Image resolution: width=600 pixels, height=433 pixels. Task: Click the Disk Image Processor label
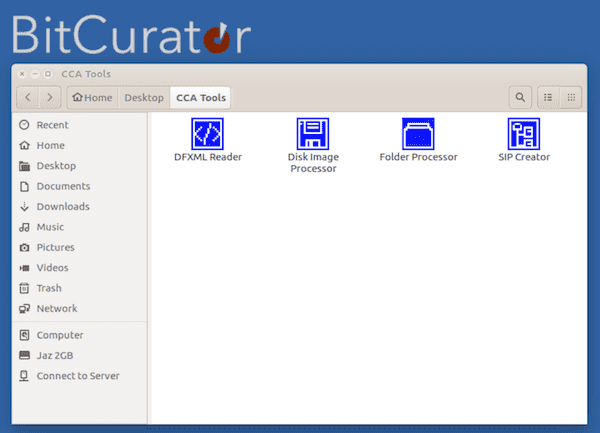313,163
